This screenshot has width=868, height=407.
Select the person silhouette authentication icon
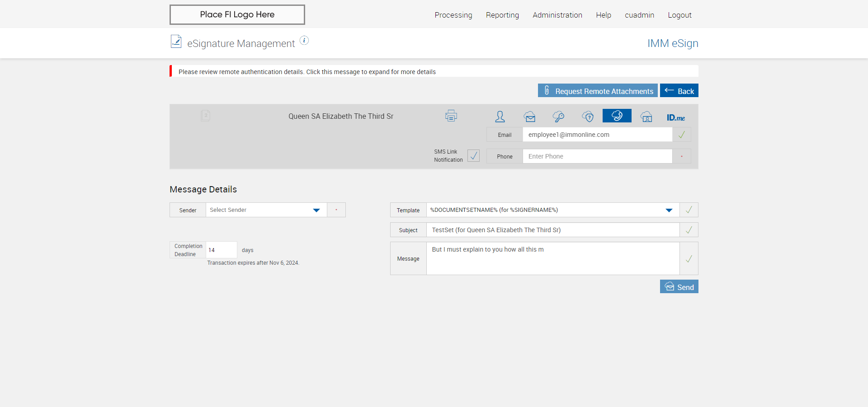pyautogui.click(x=500, y=117)
